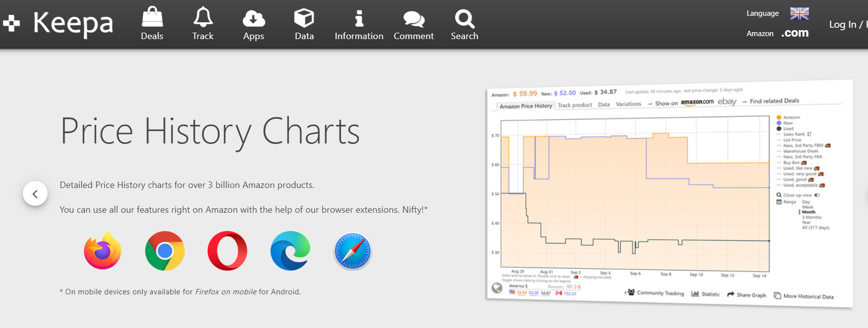Click Log In link

pos(843,24)
